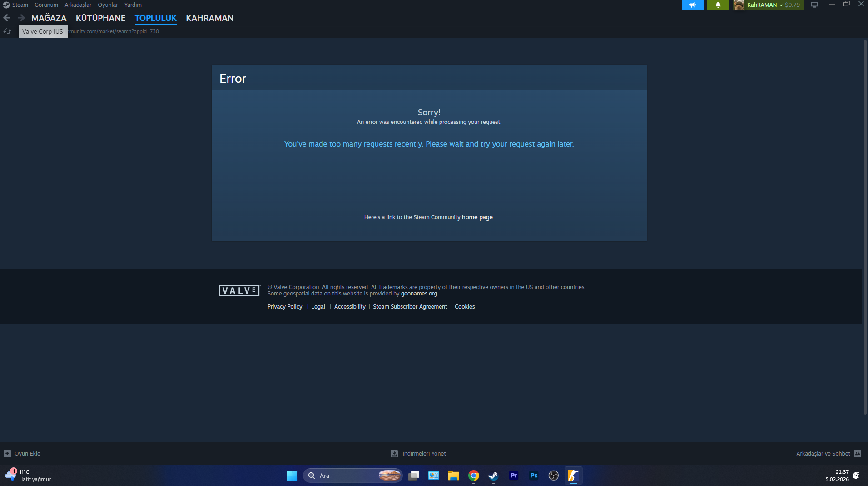Open the Windows Start menu

292,476
